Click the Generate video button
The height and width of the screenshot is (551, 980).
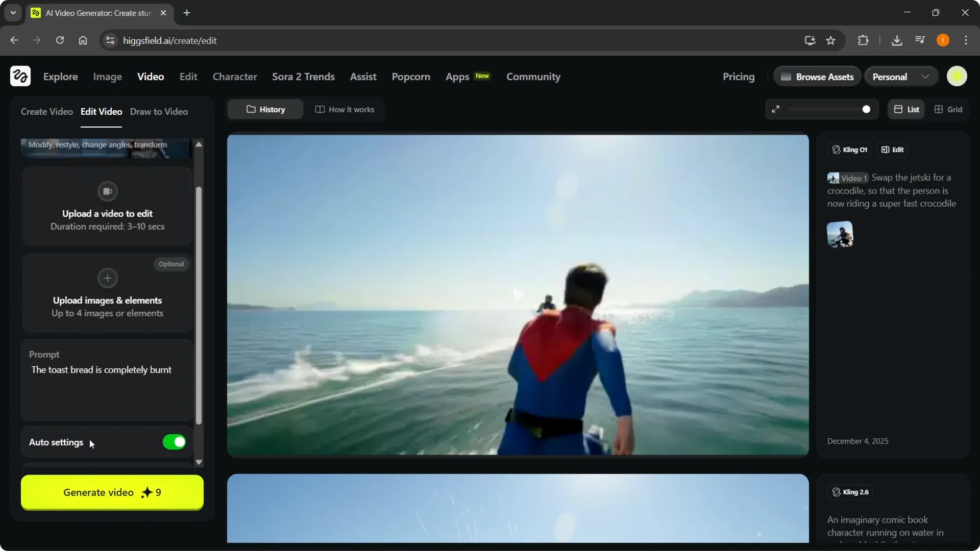[112, 492]
